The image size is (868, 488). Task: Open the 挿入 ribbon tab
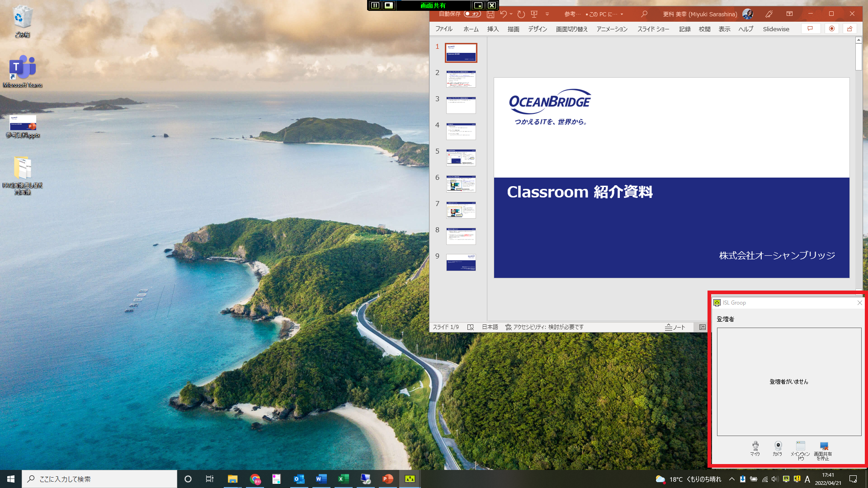[x=493, y=29]
